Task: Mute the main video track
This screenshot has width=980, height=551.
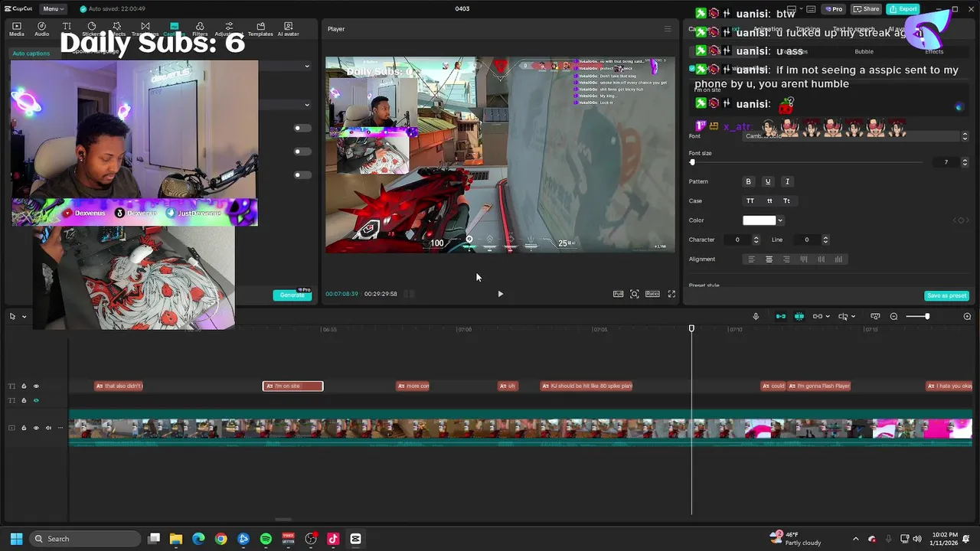Action: (48, 428)
